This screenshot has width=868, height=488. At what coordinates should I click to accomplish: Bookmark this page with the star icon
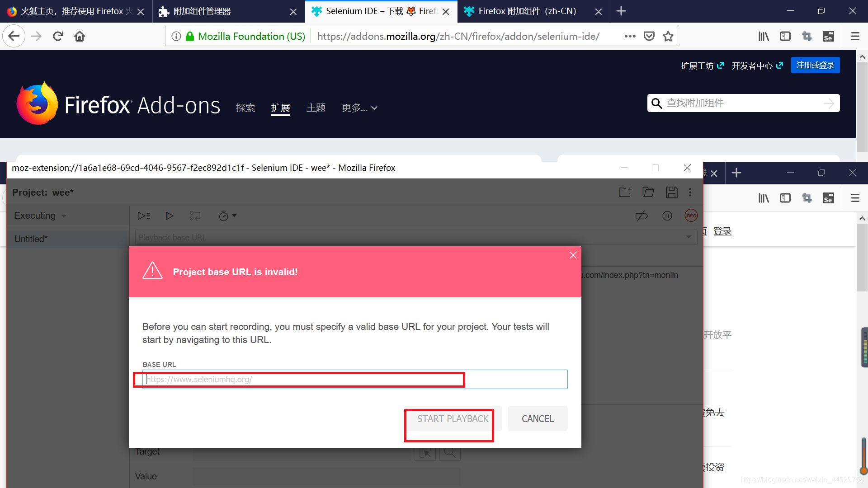(x=668, y=36)
